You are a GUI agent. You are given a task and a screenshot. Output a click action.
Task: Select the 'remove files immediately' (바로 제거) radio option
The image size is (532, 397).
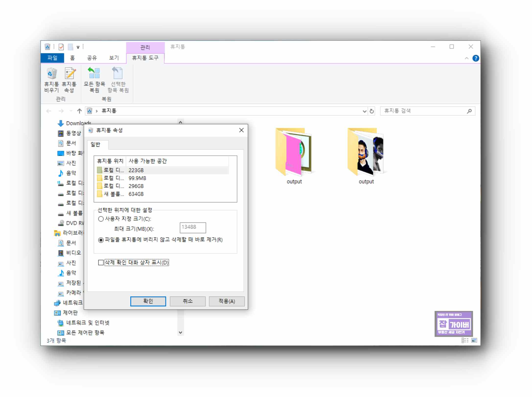[x=101, y=240]
